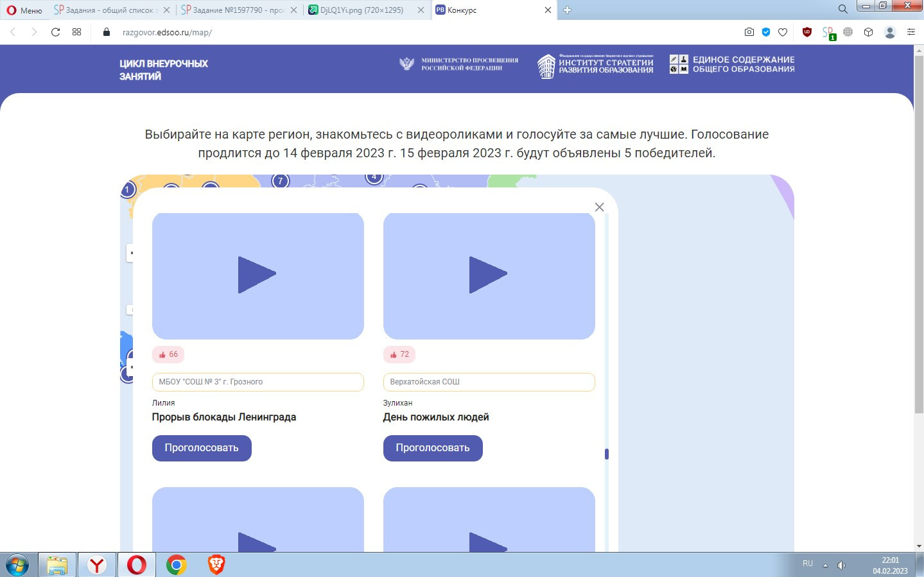Close the DjLQ1Yi.png tab

(421, 10)
